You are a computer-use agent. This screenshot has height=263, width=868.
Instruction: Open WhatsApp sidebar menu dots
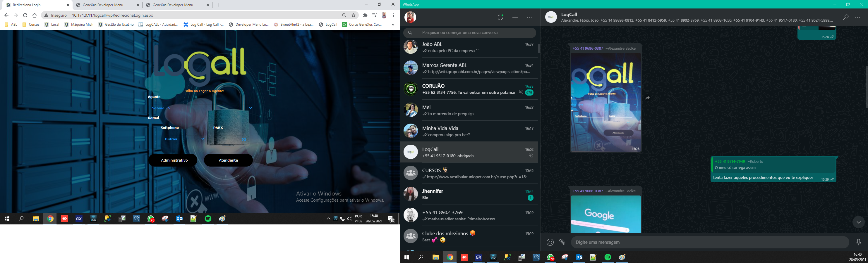click(530, 18)
